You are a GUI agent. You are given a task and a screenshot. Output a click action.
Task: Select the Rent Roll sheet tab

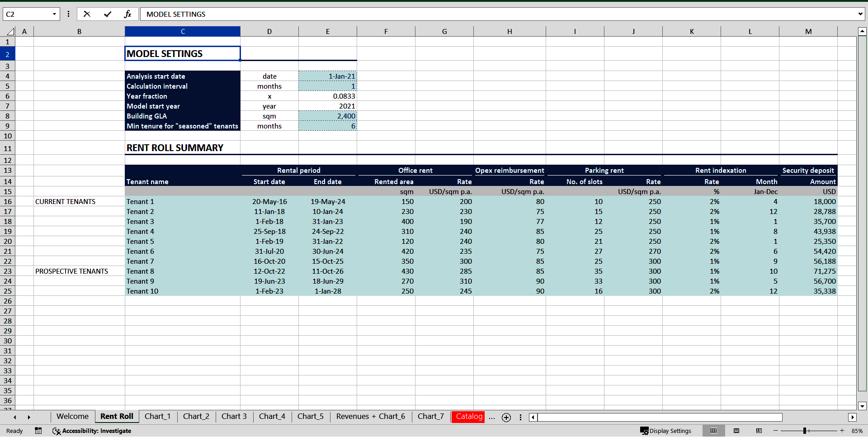tap(117, 416)
